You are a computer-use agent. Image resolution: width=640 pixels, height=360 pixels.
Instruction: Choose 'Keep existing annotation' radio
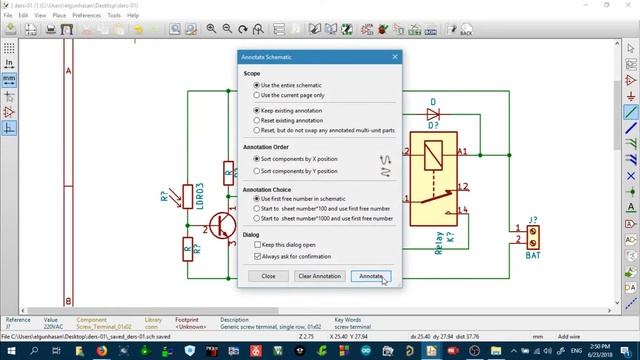click(288, 111)
